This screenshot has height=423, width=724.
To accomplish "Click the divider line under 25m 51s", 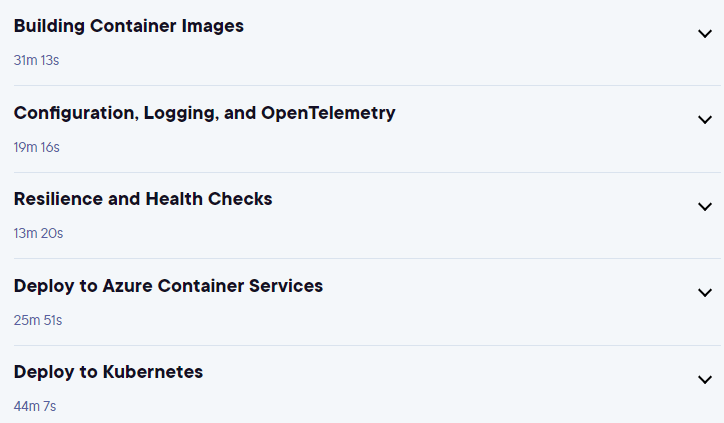I will [x=367, y=345].
